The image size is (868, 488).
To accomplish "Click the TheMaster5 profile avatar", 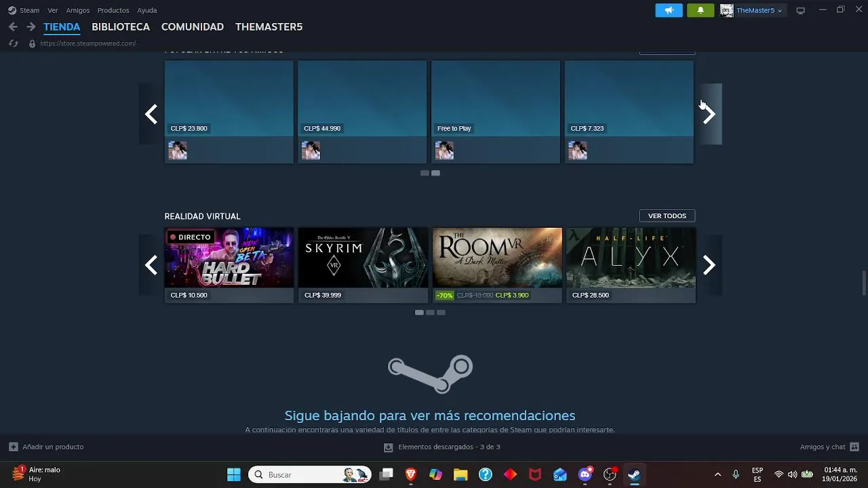I will click(x=726, y=10).
